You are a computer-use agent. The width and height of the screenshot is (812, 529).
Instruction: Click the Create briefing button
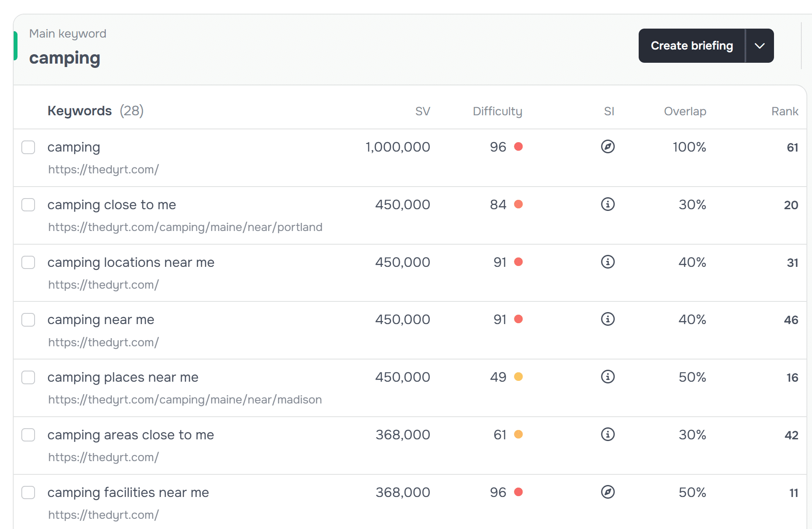click(x=691, y=45)
